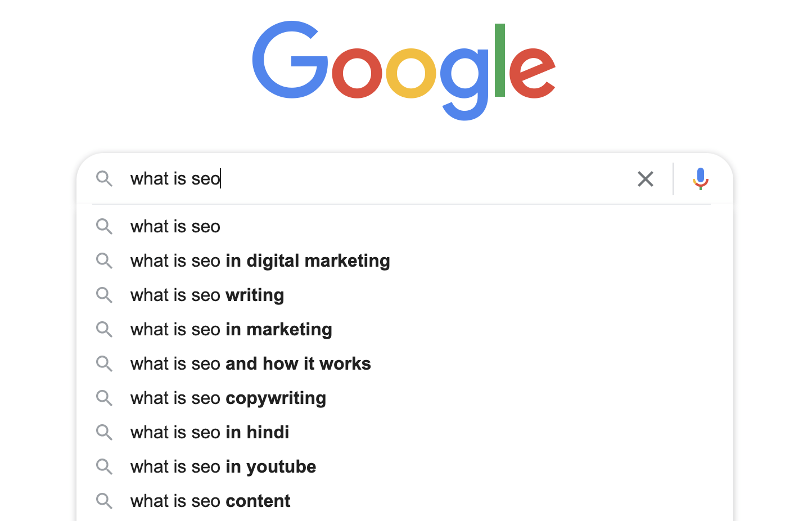
Task: Click the search icon beside 'what is seo in youtube'
Action: 104,466
